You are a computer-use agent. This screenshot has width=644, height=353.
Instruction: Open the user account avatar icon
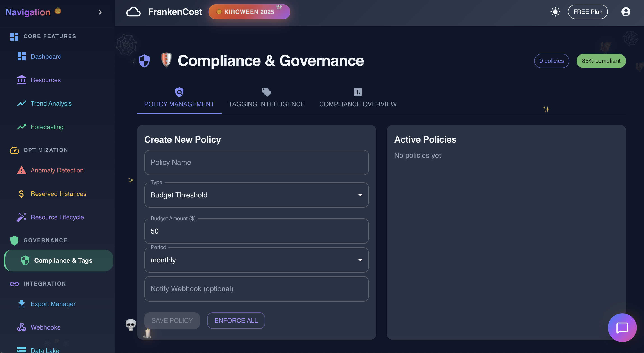point(626,12)
